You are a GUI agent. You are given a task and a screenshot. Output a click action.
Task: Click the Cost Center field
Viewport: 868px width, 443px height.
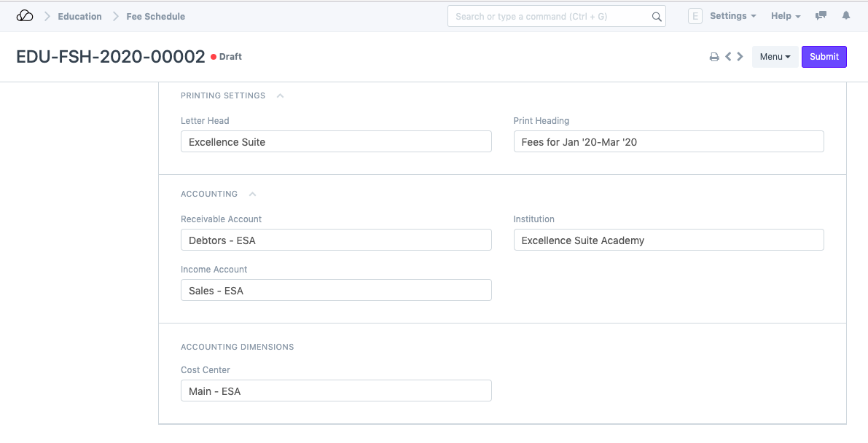coord(336,391)
